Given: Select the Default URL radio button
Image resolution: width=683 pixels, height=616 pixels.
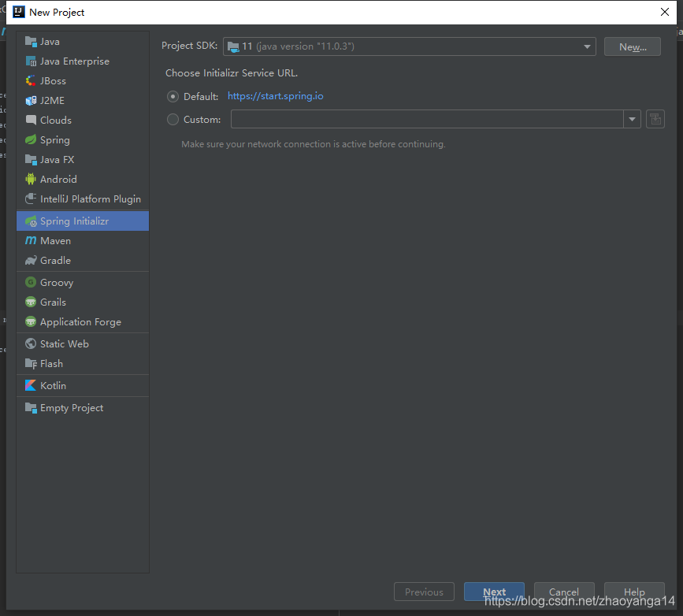Looking at the screenshot, I should pos(173,97).
